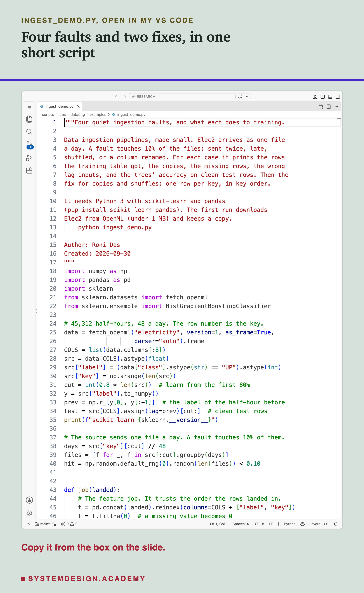Go forward with the right arrow

pyautogui.click(x=124, y=97)
